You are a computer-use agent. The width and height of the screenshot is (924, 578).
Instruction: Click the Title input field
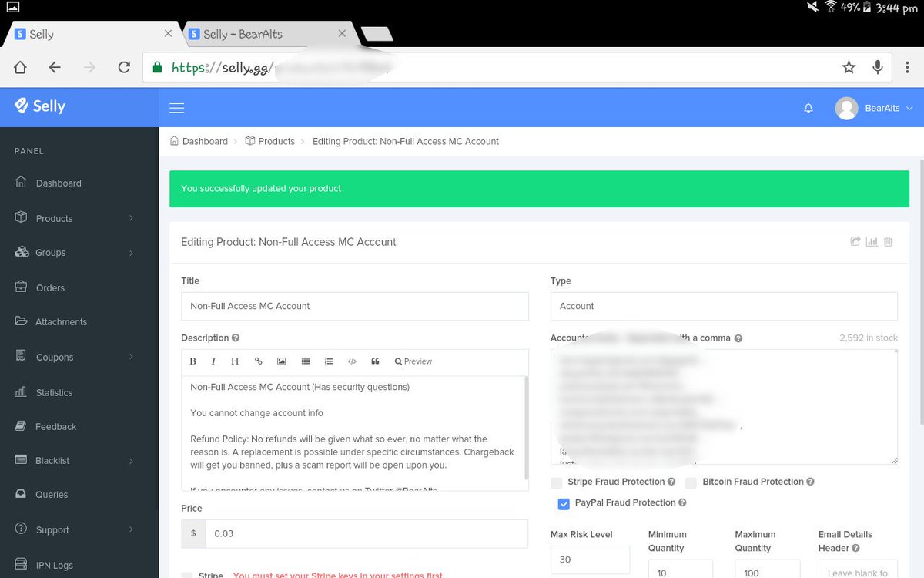tap(355, 306)
